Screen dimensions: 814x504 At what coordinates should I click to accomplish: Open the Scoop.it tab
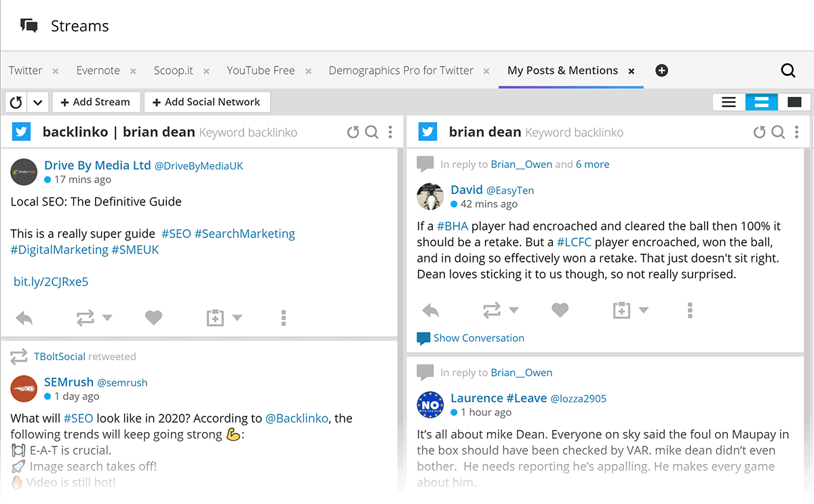pyautogui.click(x=173, y=71)
